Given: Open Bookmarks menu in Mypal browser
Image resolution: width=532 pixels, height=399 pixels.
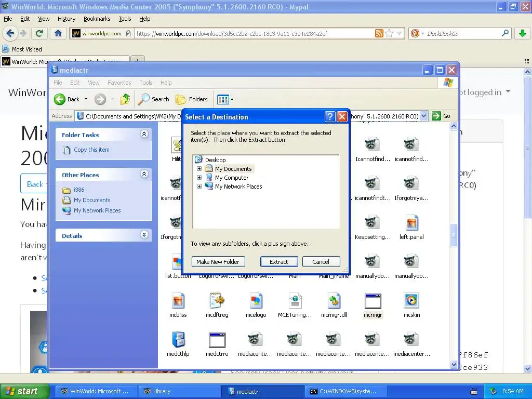Looking at the screenshot, I should 97,19.
